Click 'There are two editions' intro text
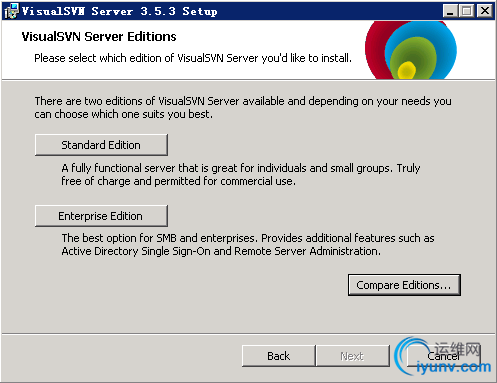Viewport: 497px width, 383px height. click(243, 107)
